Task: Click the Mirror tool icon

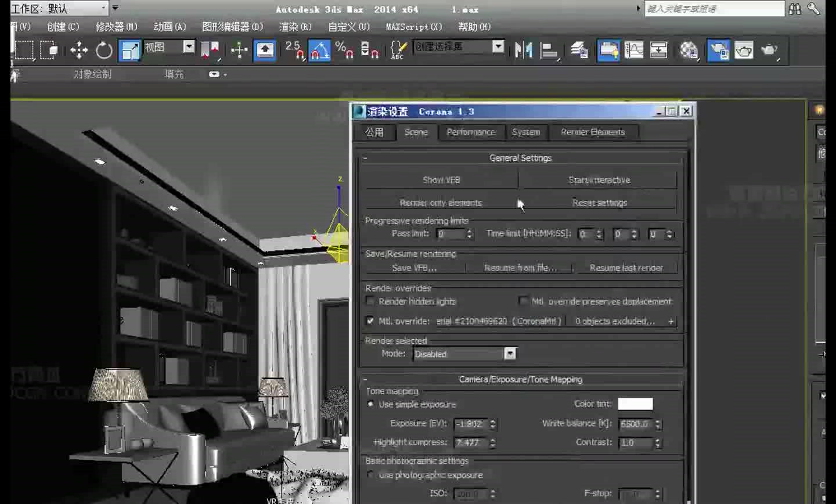Action: click(x=523, y=50)
